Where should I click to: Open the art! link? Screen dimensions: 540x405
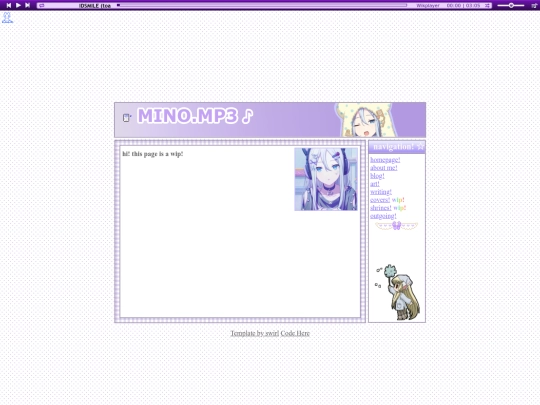375,184
